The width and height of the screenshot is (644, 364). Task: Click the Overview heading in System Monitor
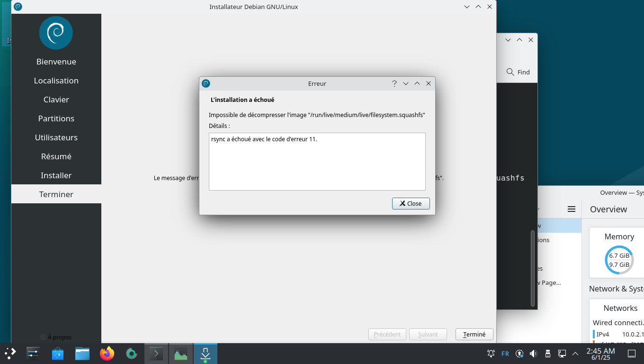pos(608,209)
